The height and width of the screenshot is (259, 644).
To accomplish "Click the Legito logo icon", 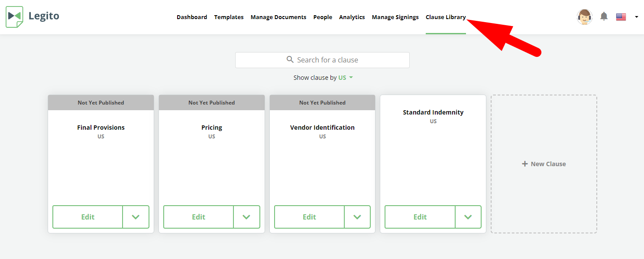I will (x=14, y=17).
